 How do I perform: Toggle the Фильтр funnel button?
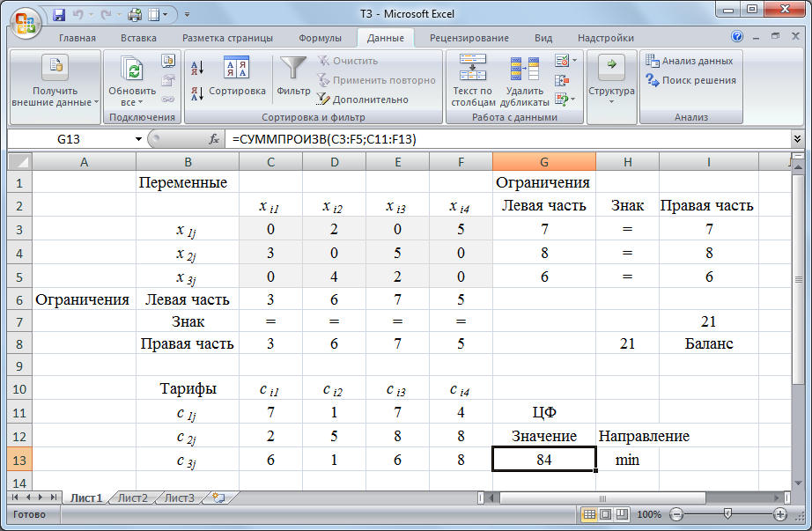(x=293, y=76)
